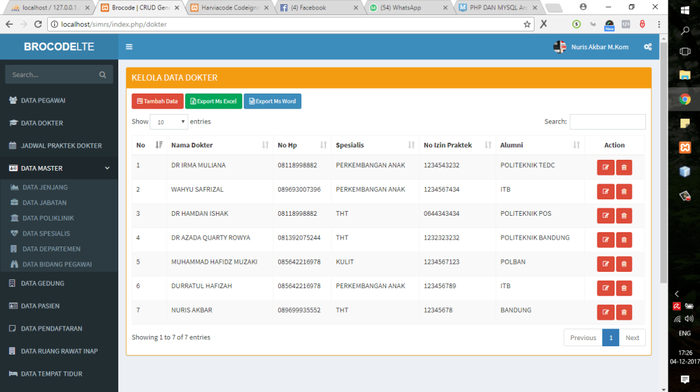
Task: Open DATA DOKTER in the sidebar
Action: coord(59,123)
